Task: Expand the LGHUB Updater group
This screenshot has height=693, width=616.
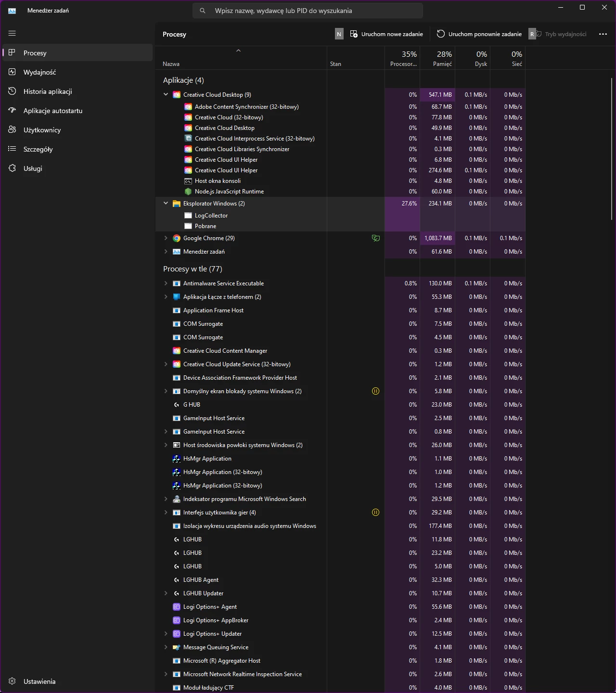Action: coord(166,593)
